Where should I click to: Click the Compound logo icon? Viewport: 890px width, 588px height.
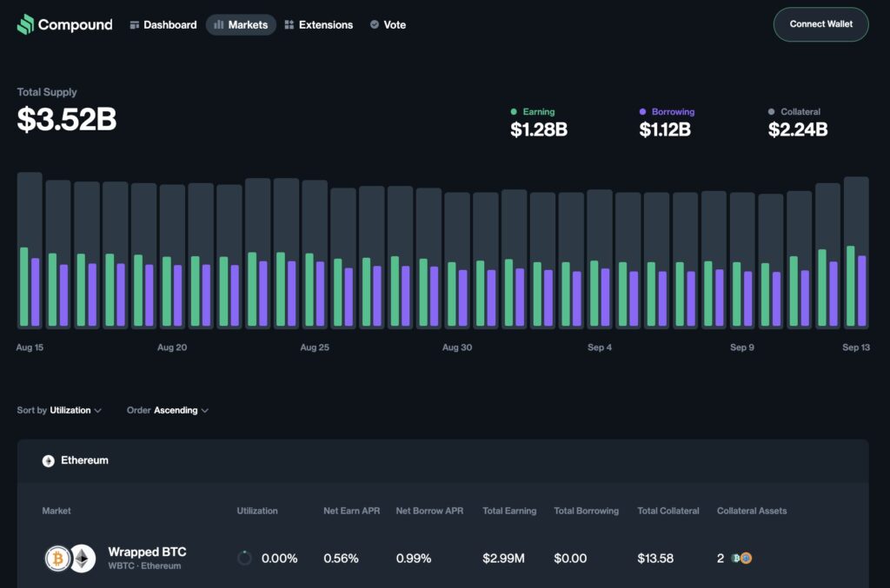26,24
